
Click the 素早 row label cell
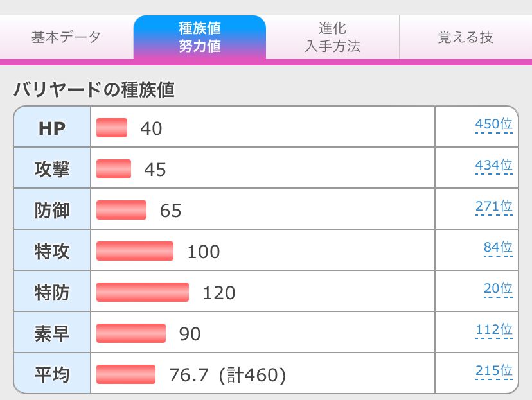tap(52, 333)
